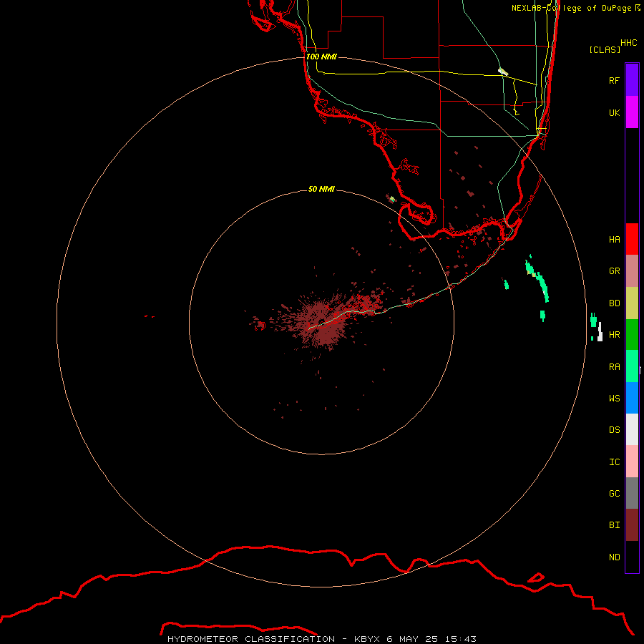Click the [CLAS] unit label
The width and height of the screenshot is (644, 644).
click(x=605, y=49)
